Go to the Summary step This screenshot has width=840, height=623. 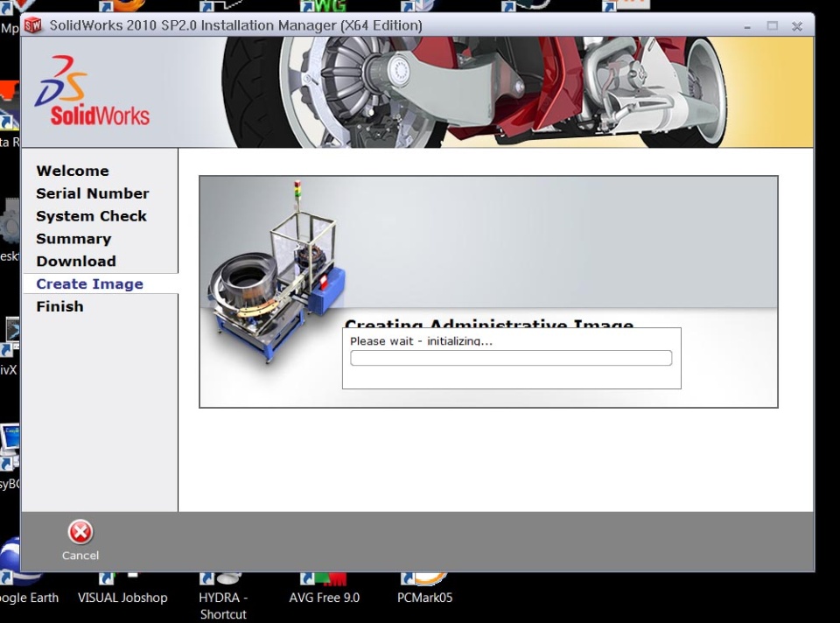coord(73,238)
